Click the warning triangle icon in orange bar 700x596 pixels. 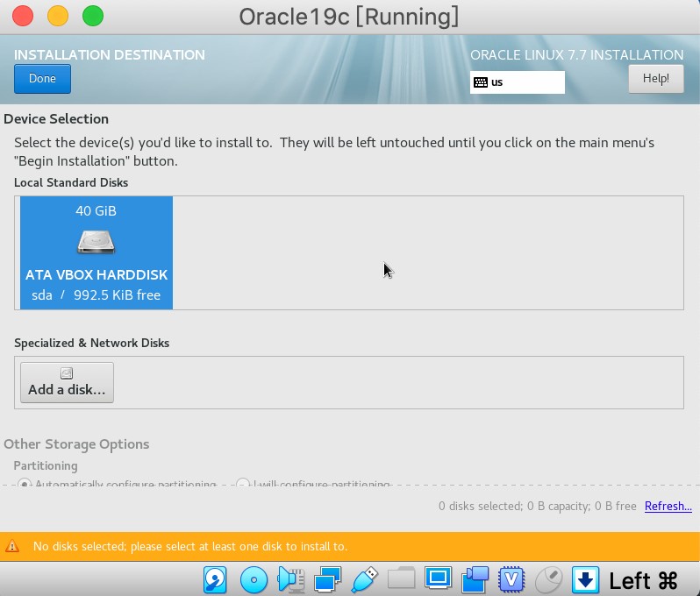coord(12,546)
